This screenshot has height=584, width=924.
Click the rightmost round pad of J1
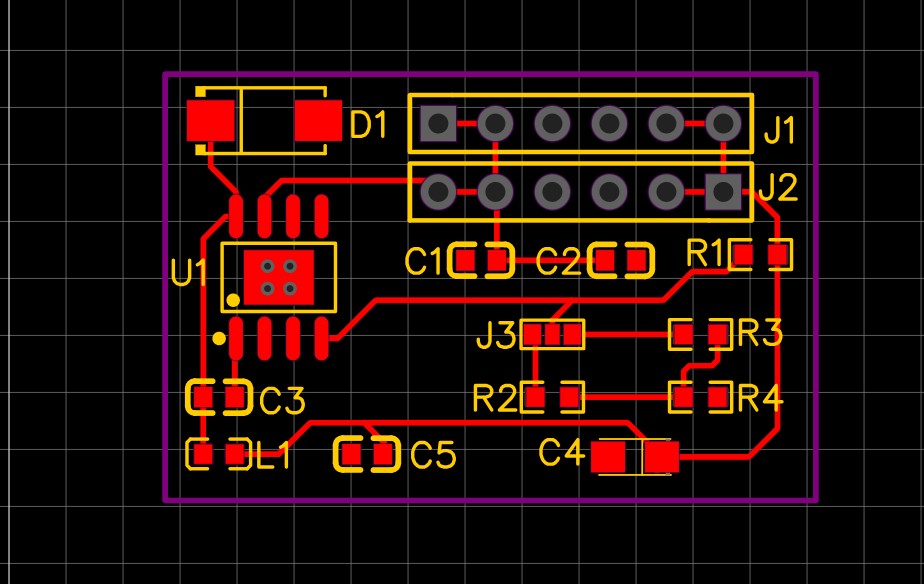(723, 124)
